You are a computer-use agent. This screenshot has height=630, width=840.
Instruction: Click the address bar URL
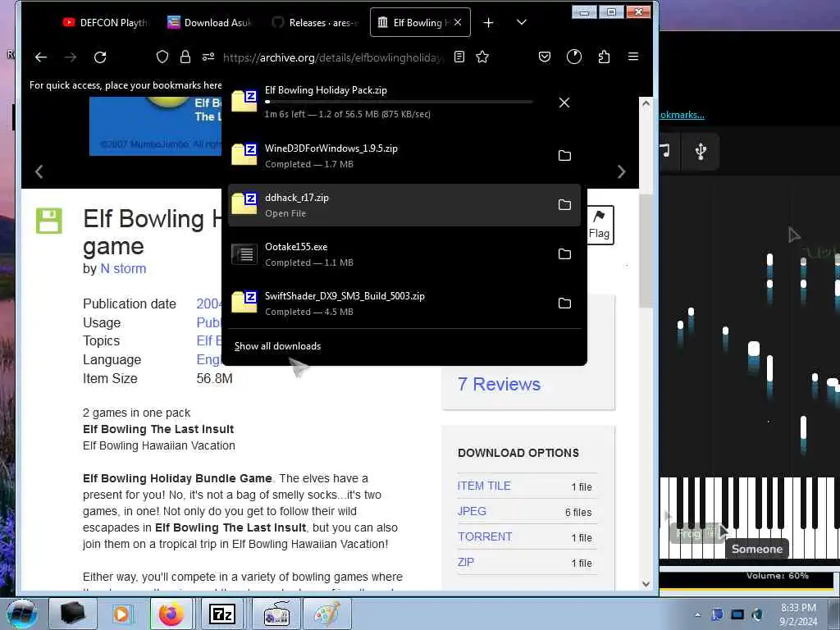[333, 57]
